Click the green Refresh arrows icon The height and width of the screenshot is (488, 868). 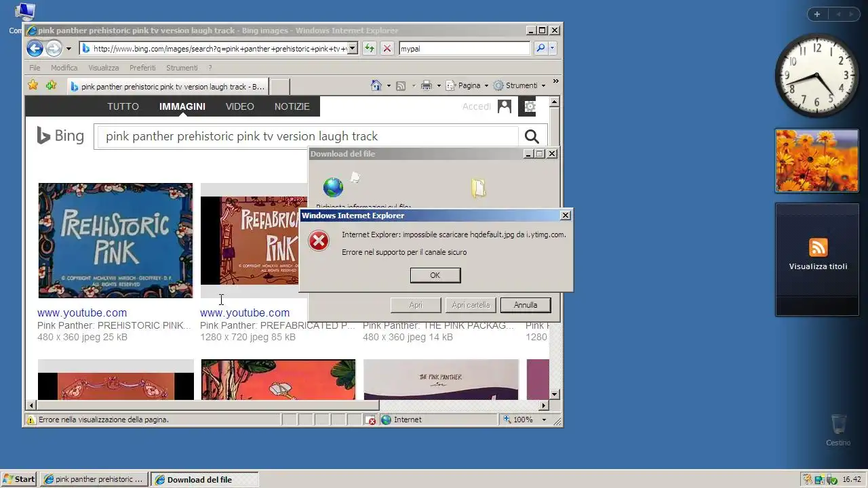tap(369, 48)
